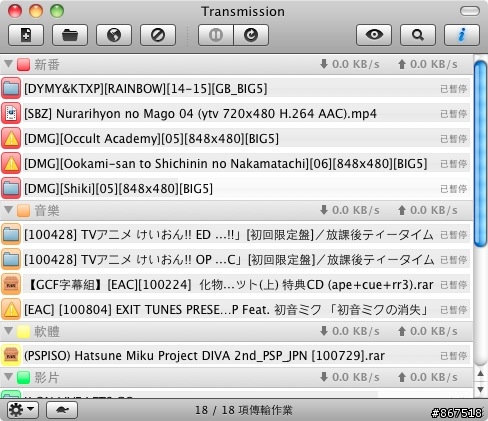Click the toolbar hide pill in the title bar
Image resolution: width=488 pixels, height=421 pixels.
[x=470, y=11]
